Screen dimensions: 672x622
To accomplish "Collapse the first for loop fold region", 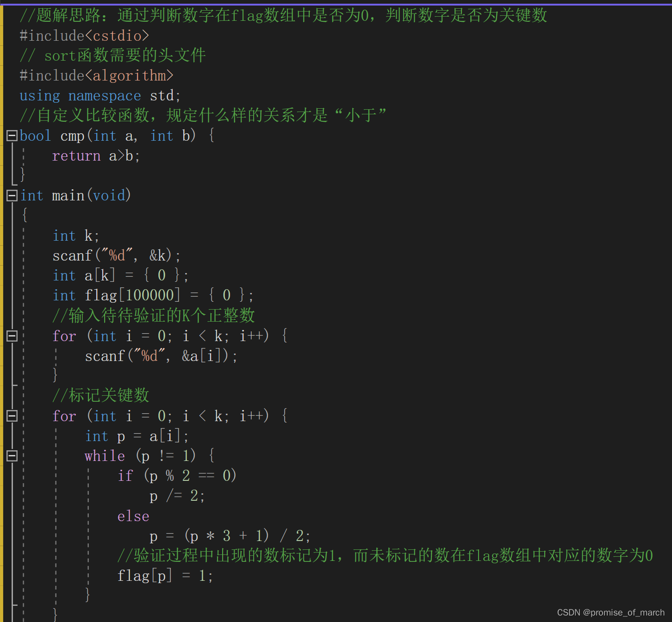I will tap(12, 336).
